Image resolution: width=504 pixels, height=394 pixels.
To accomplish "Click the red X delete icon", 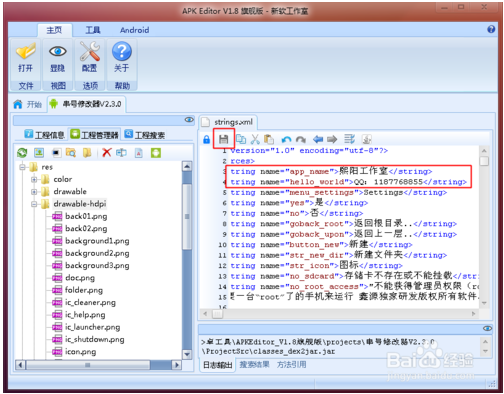I will 107,153.
